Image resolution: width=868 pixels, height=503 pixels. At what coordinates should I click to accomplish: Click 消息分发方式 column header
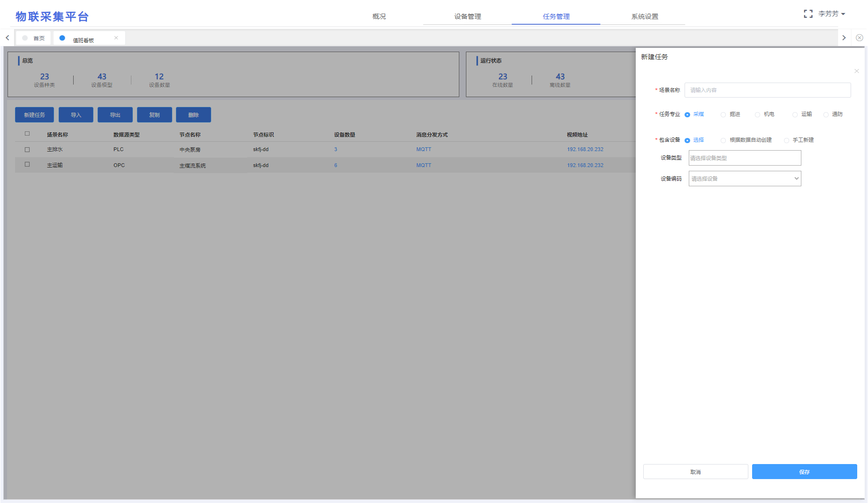[432, 135]
